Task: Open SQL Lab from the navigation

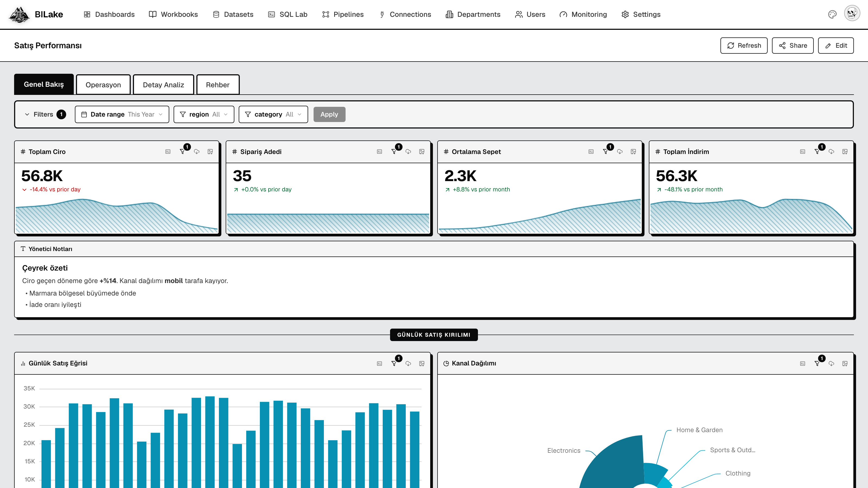Action: point(288,14)
